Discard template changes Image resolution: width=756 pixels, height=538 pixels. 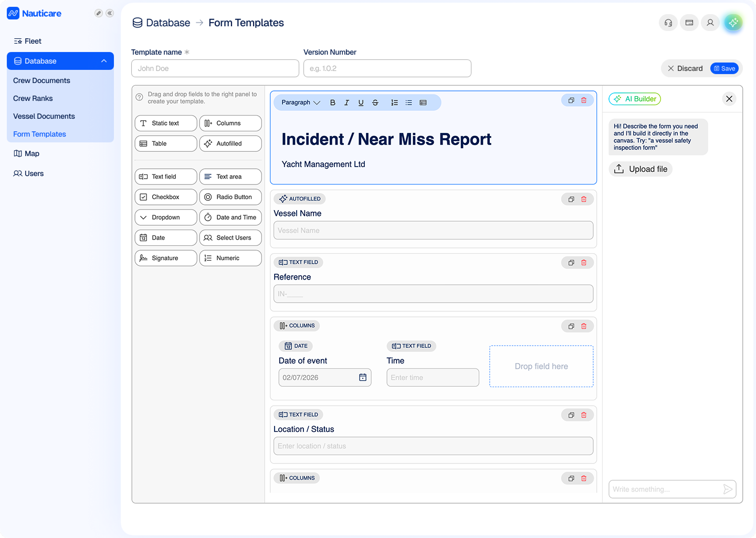click(685, 68)
